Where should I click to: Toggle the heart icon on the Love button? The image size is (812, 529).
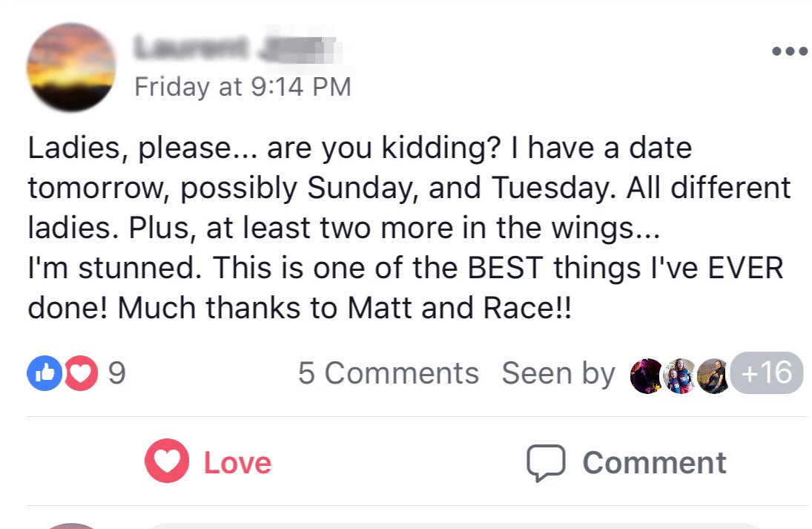tap(167, 462)
